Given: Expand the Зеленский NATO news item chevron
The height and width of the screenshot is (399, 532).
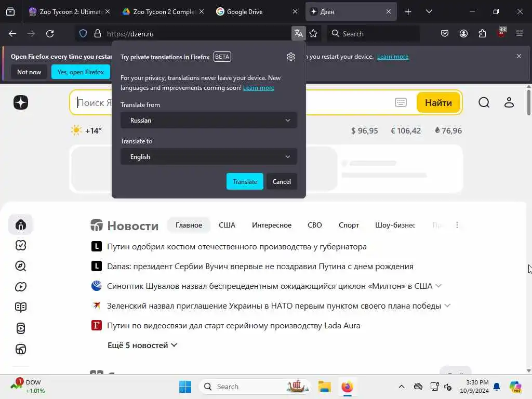Looking at the screenshot, I should tap(447, 305).
